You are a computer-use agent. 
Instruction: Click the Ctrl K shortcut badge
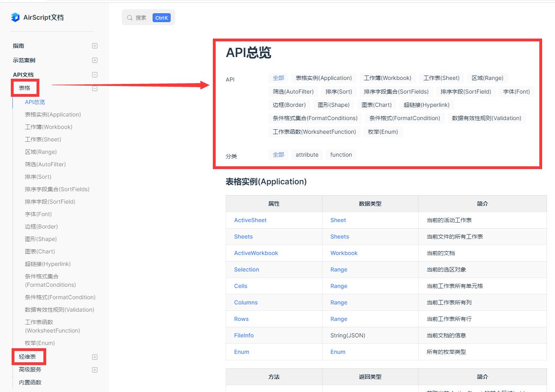(x=161, y=18)
